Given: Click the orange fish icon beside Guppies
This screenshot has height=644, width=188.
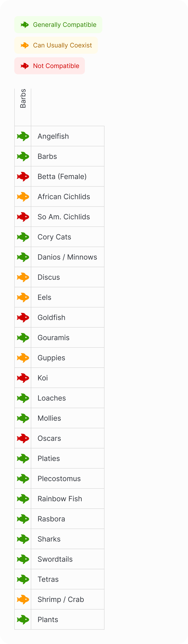Looking at the screenshot, I should point(23,358).
